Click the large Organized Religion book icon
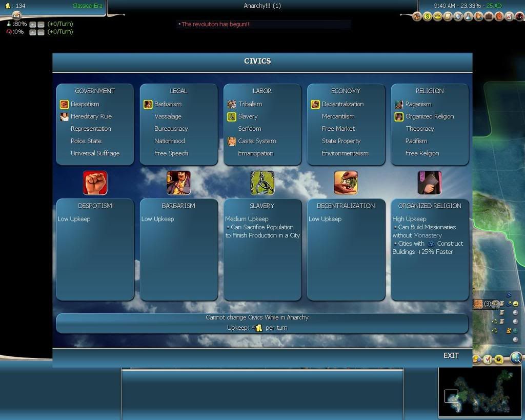Image resolution: width=525 pixels, height=420 pixels. pyautogui.click(x=430, y=183)
